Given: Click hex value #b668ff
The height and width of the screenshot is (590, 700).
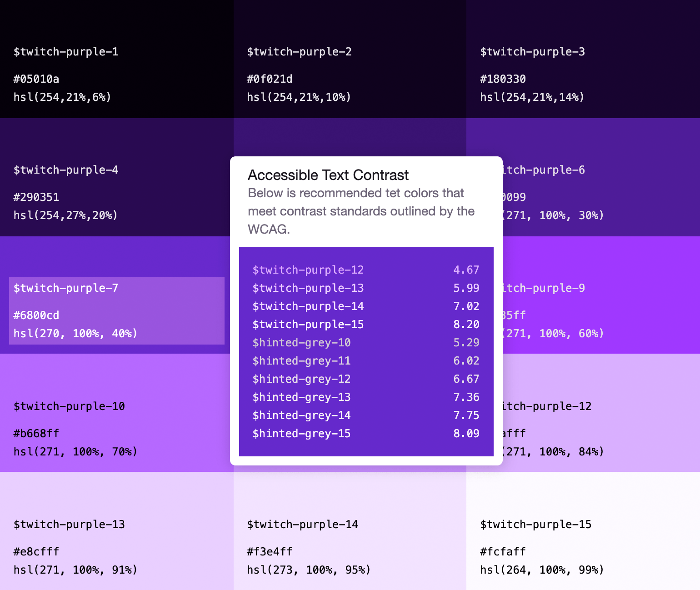Looking at the screenshot, I should [36, 434].
